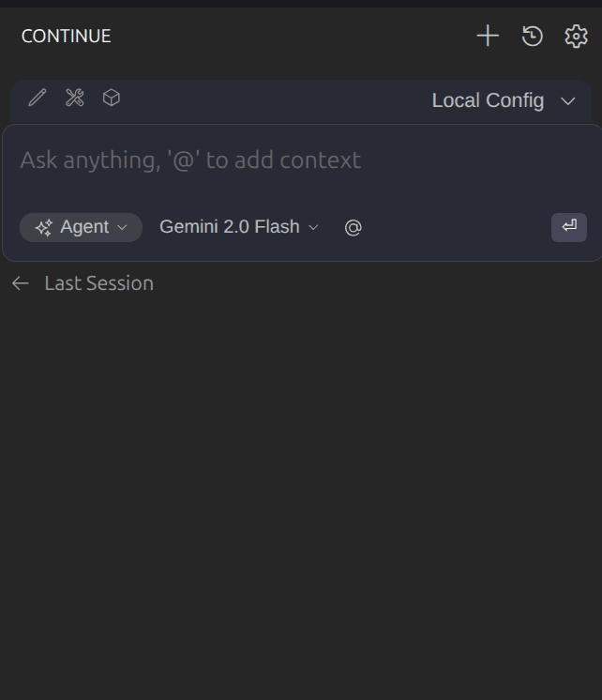The height and width of the screenshot is (700, 602).
Task: Expand the chevron after Gemini 2.0 Flash
Action: pyautogui.click(x=314, y=228)
